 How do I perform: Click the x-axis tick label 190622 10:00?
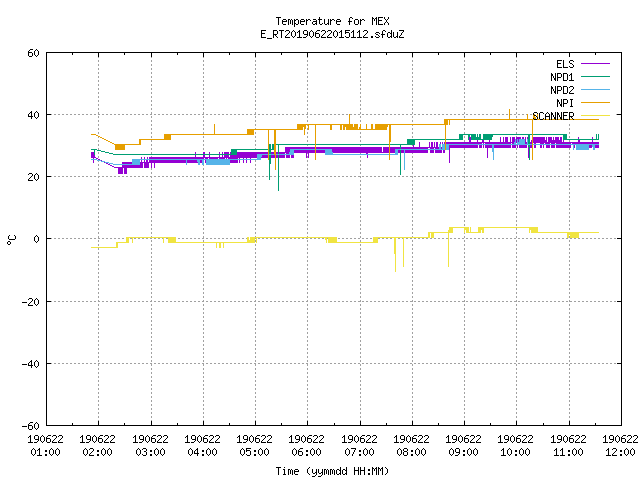pos(516,445)
